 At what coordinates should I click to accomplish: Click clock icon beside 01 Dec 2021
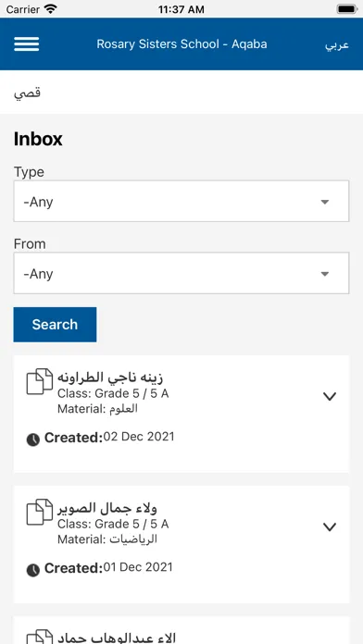[33, 570]
